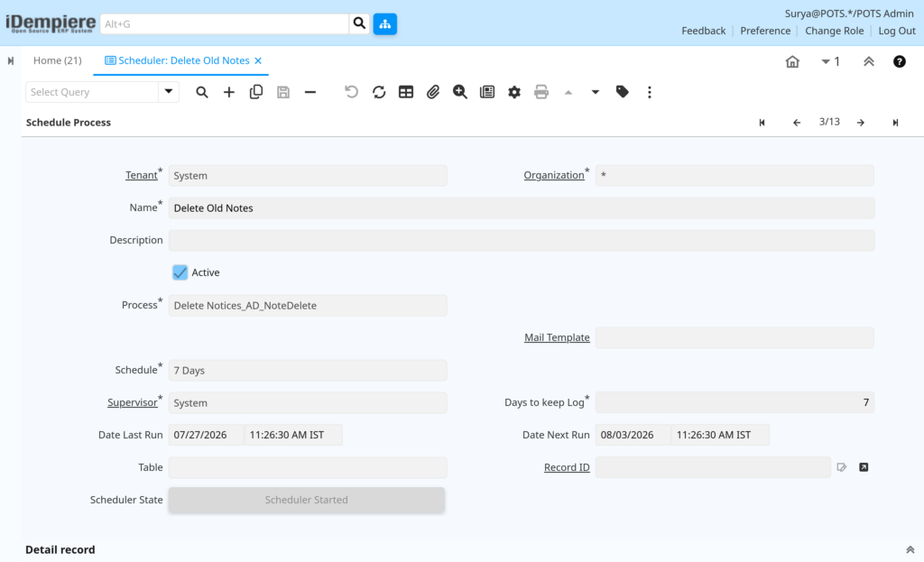The height and width of the screenshot is (562, 924).
Task: Click the Mail Template input field
Action: pyautogui.click(x=735, y=337)
